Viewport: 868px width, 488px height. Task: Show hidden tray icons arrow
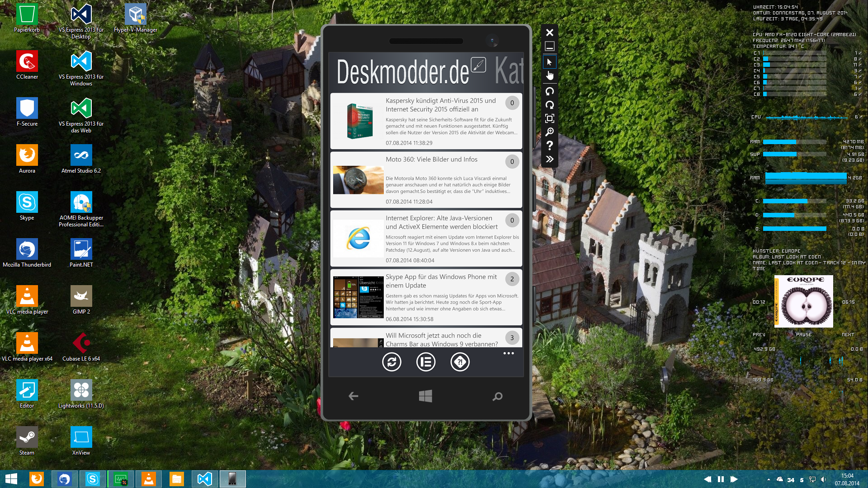pyautogui.click(x=769, y=479)
